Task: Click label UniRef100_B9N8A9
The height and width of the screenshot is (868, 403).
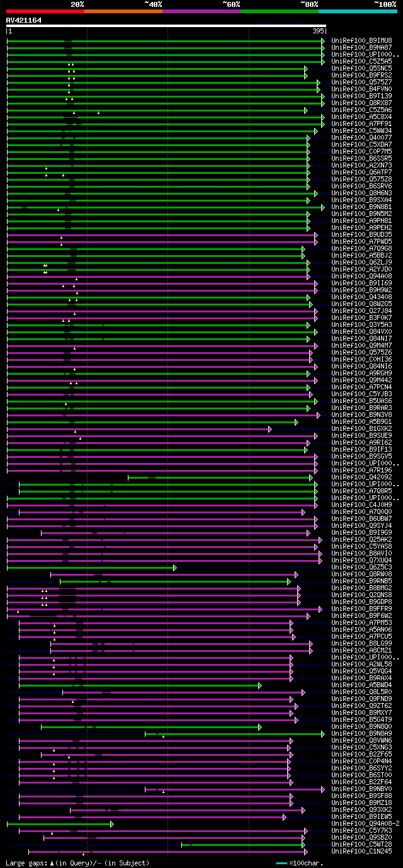Action: click(361, 733)
